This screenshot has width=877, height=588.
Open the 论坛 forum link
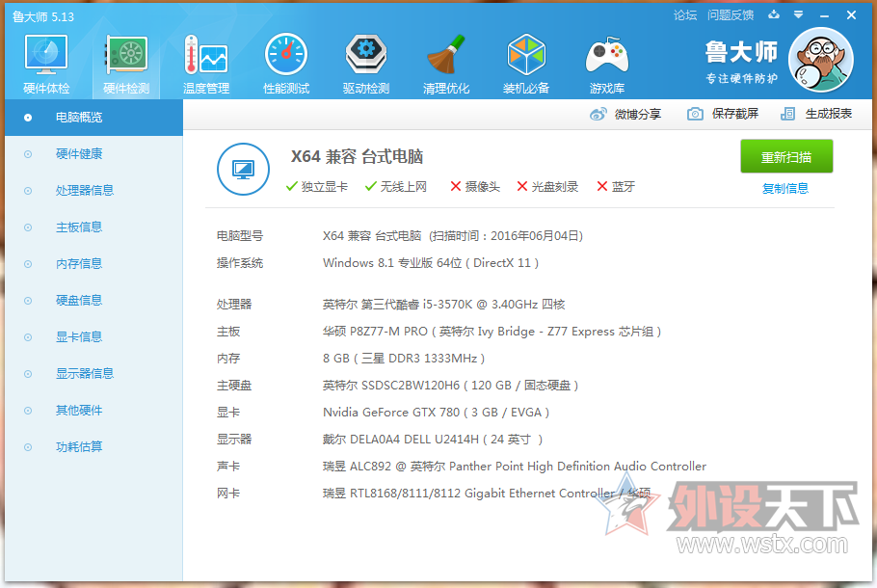click(x=684, y=15)
